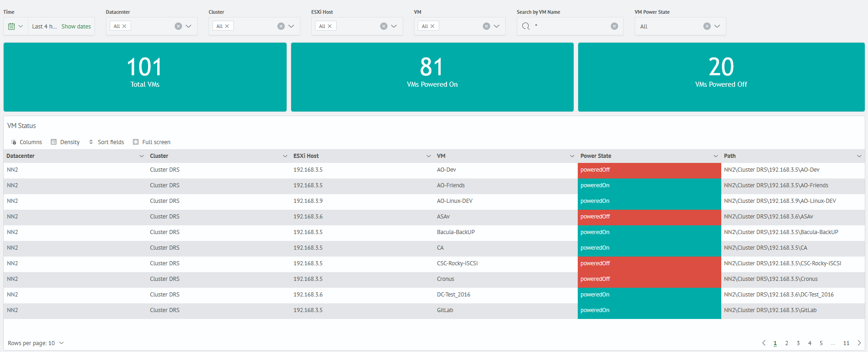The image size is (868, 352).
Task: Open the VMs Powered On 81 panel
Action: pos(432,77)
